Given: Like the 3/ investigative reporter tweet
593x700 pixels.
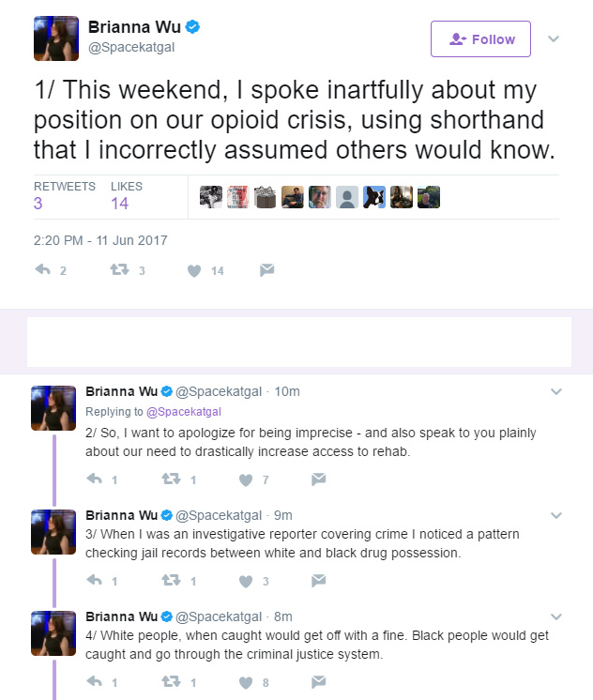Looking at the screenshot, I should (x=246, y=581).
